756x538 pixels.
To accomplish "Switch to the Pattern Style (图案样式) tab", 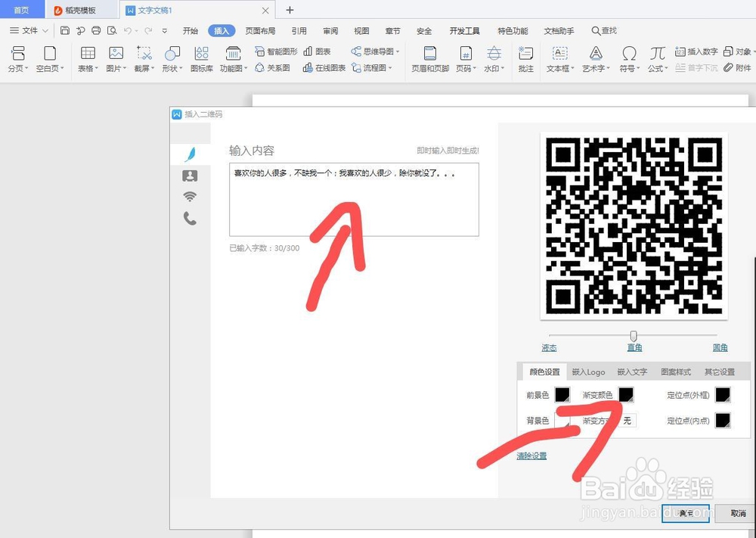I will [676, 372].
